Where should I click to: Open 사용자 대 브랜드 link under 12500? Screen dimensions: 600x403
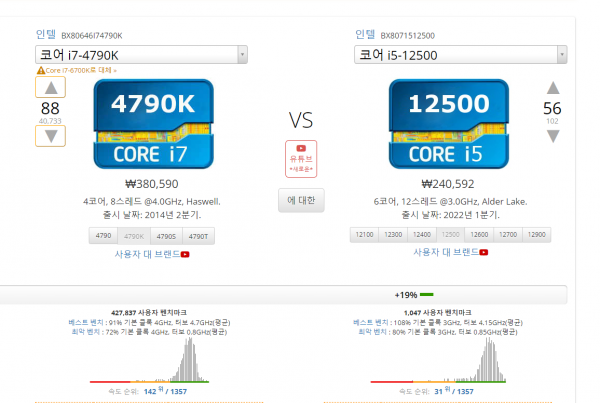click(446, 252)
